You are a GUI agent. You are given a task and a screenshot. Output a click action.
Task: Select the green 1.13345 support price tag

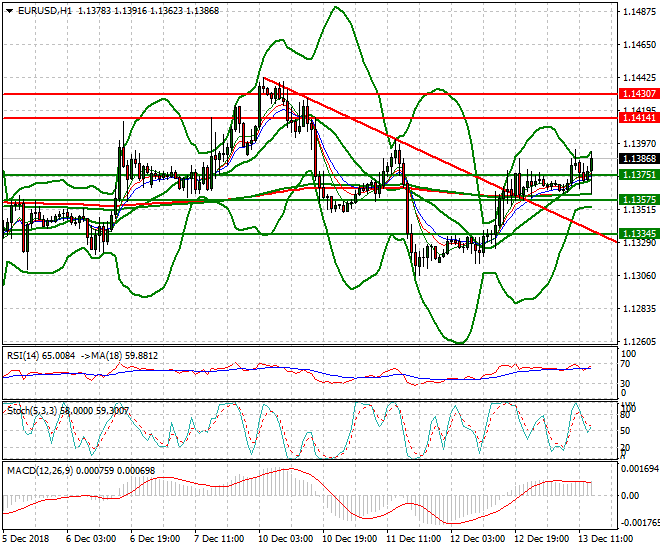[x=638, y=234]
